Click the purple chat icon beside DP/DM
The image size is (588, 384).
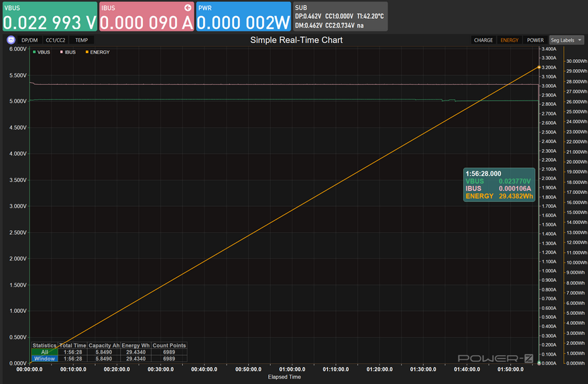coord(11,40)
